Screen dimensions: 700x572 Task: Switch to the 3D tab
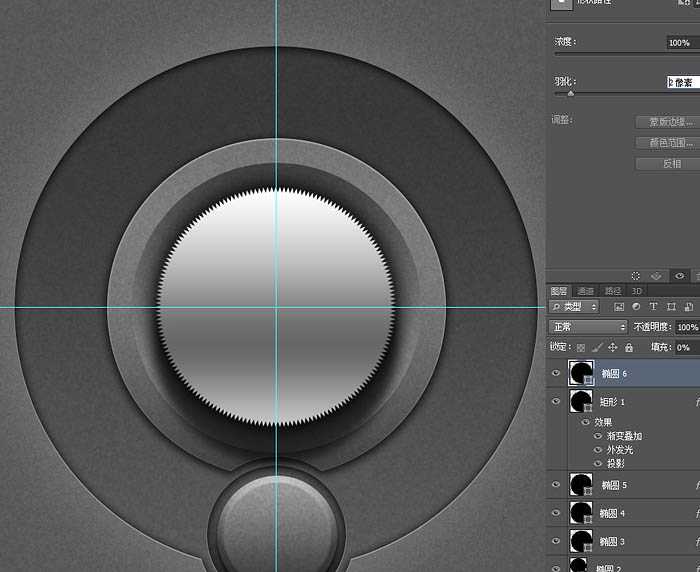636,291
